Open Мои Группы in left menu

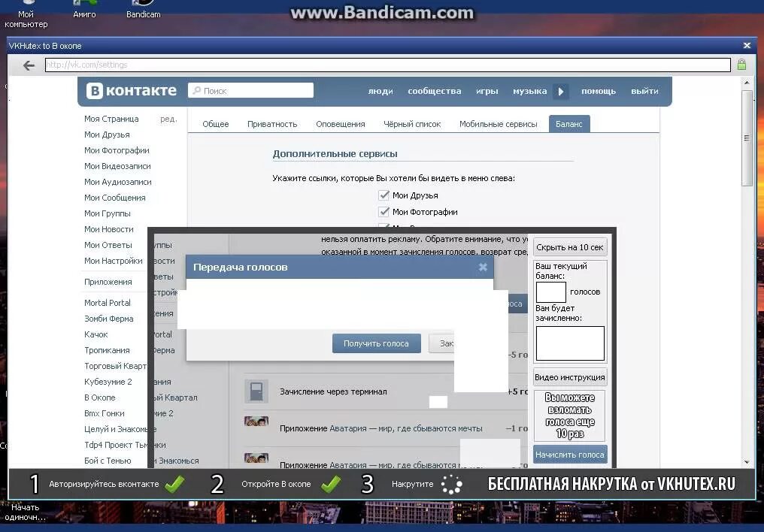click(108, 213)
